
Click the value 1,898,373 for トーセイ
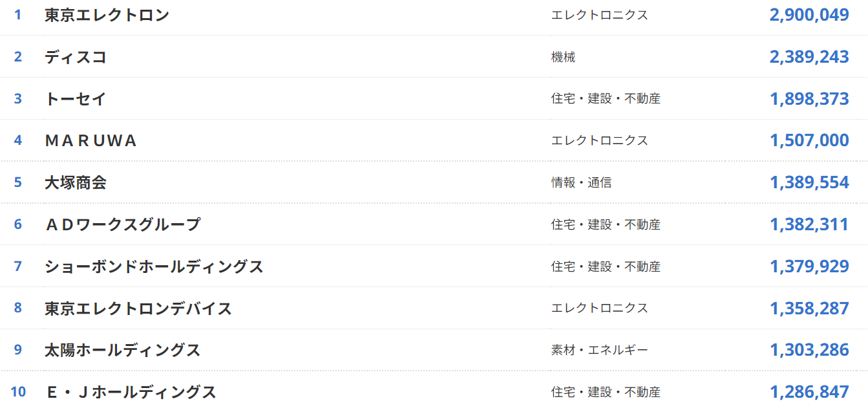[809, 99]
